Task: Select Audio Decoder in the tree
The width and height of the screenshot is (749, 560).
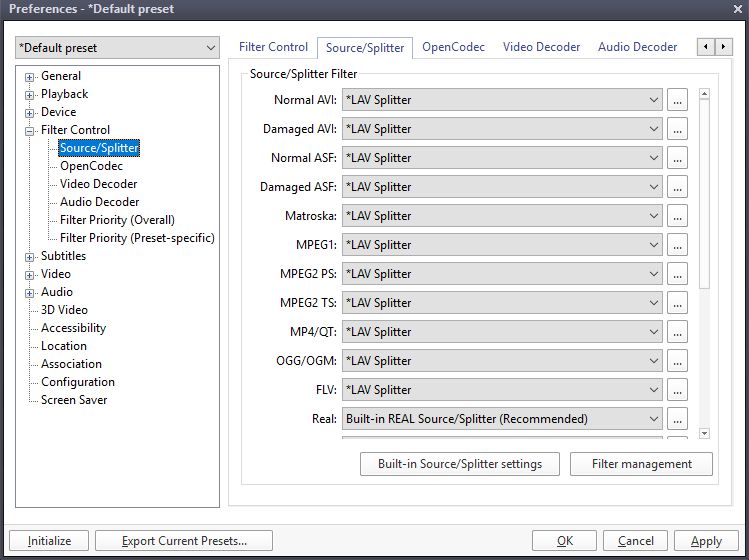Action: click(99, 202)
